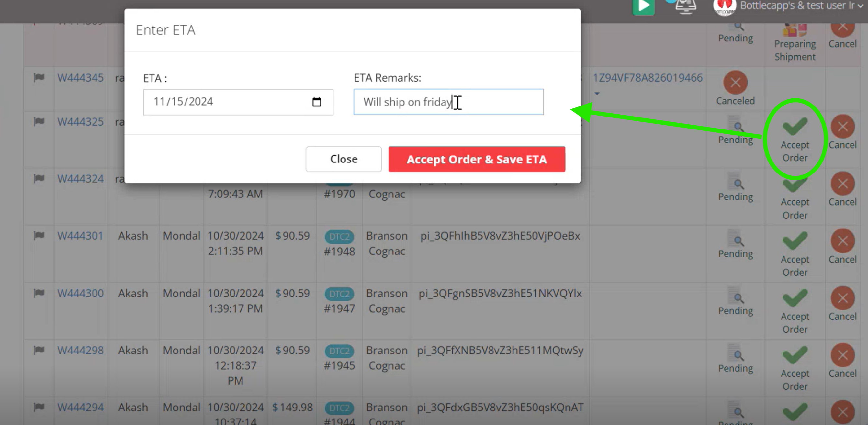Click Accept Order checkmark for W444301
This screenshot has width=868, height=425.
[x=795, y=241]
